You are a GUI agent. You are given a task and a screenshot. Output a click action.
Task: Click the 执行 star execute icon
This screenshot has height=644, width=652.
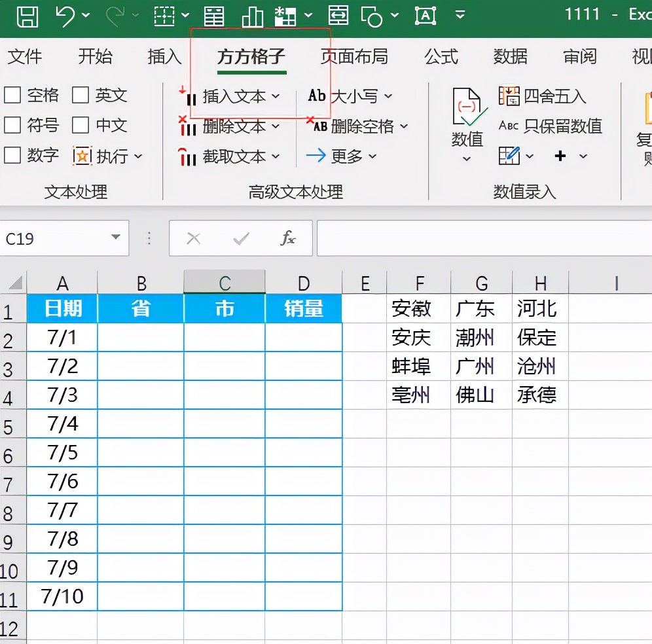tap(82, 156)
